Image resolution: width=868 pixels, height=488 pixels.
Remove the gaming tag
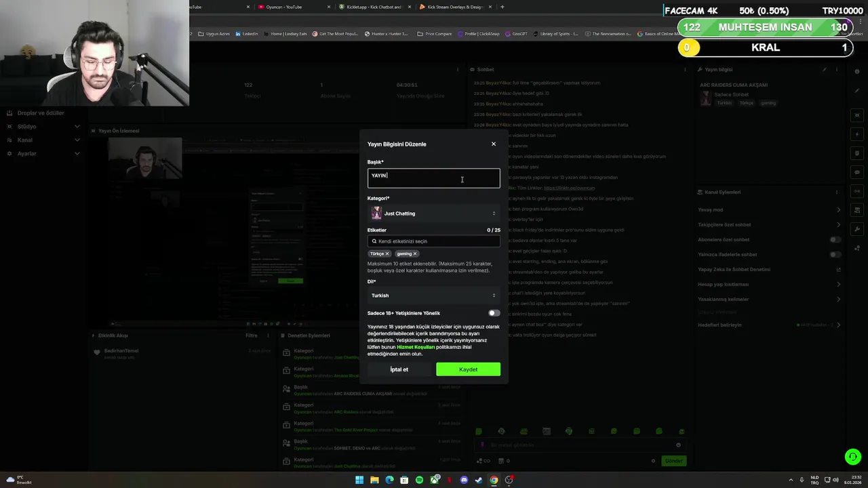coord(415,253)
